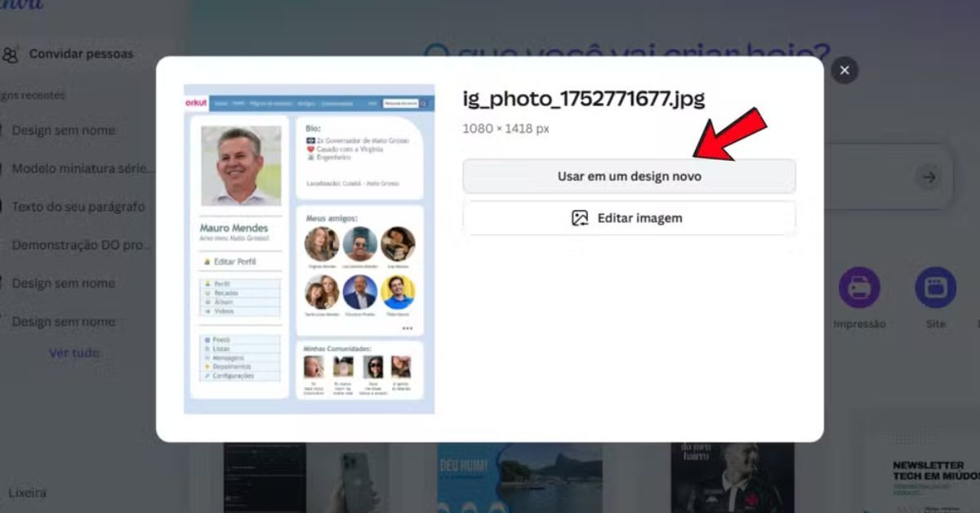The width and height of the screenshot is (980, 513).
Task: Click 'Convidar pessoas' in the sidebar
Action: [81, 54]
